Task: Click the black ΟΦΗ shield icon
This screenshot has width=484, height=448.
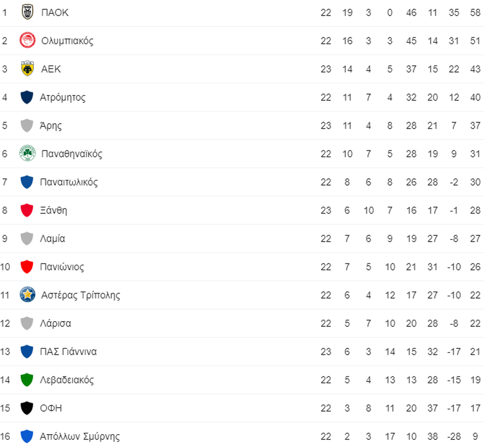Action: pyautogui.click(x=27, y=408)
